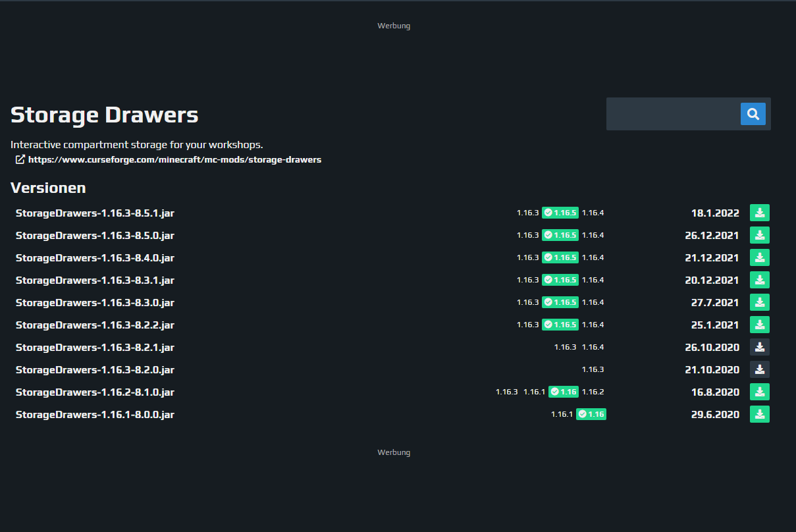Select file name StorageDrawers-1.16.2-8.1.0.jar

coord(95,392)
